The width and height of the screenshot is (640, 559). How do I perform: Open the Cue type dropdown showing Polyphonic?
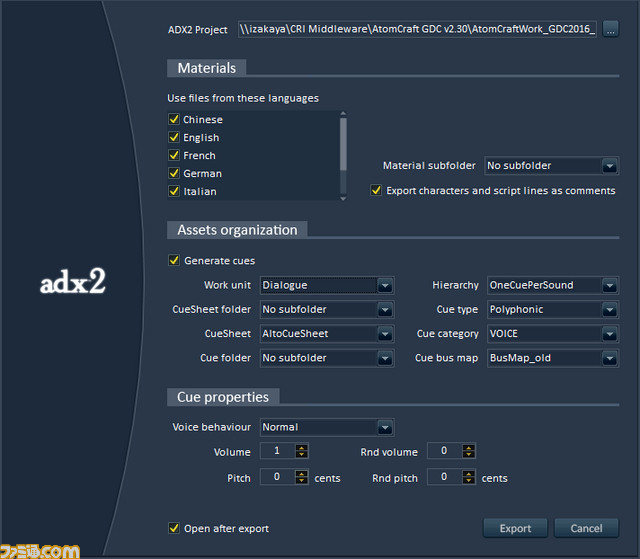(553, 310)
